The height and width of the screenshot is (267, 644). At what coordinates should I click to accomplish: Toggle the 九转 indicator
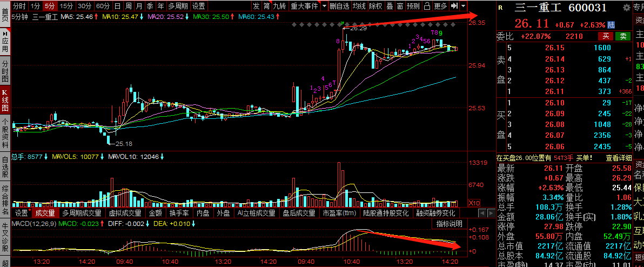coord(280,6)
